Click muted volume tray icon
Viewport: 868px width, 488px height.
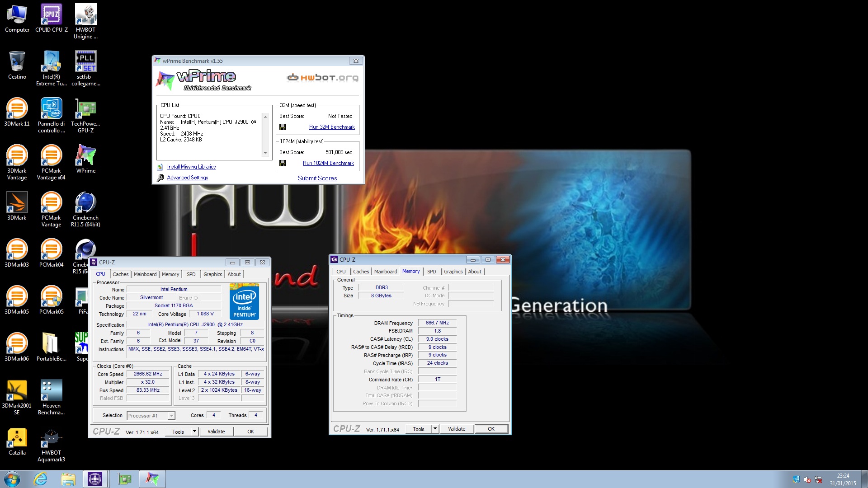[x=807, y=479]
